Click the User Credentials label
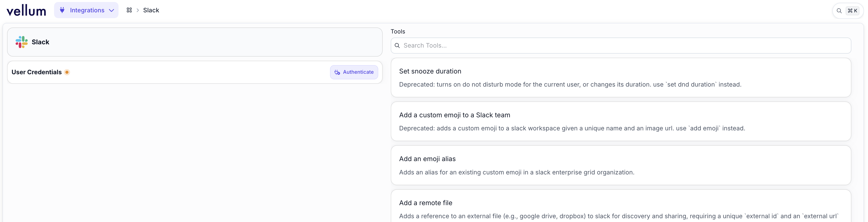 click(x=36, y=72)
